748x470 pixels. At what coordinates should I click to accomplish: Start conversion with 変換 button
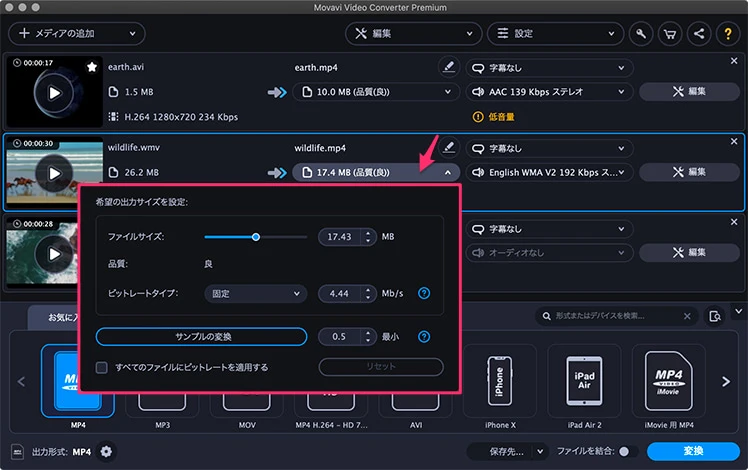(693, 451)
